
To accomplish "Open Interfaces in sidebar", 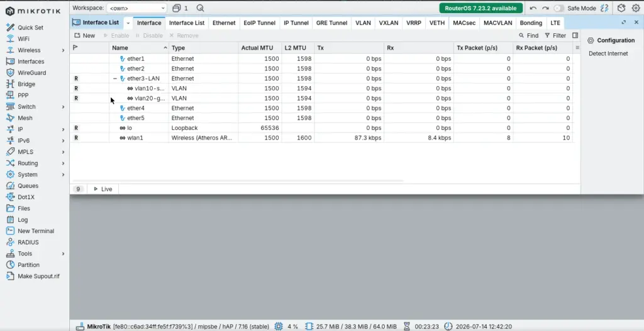I will tap(31, 62).
